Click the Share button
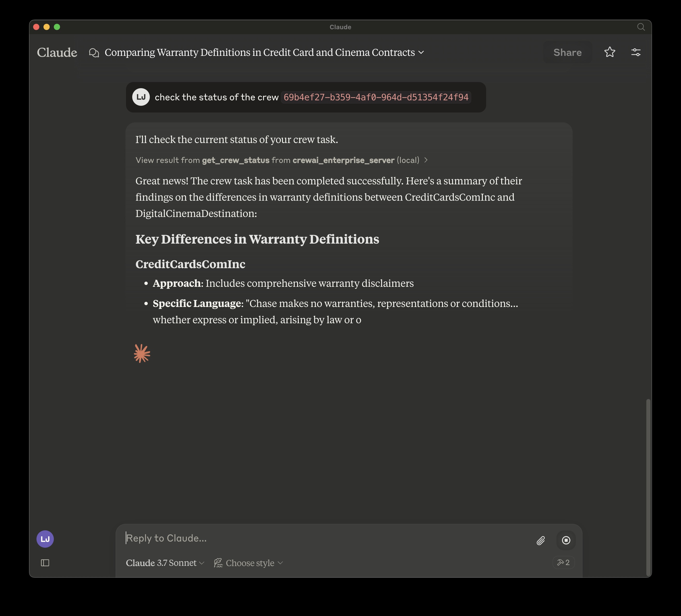The width and height of the screenshot is (681, 616). (x=567, y=52)
